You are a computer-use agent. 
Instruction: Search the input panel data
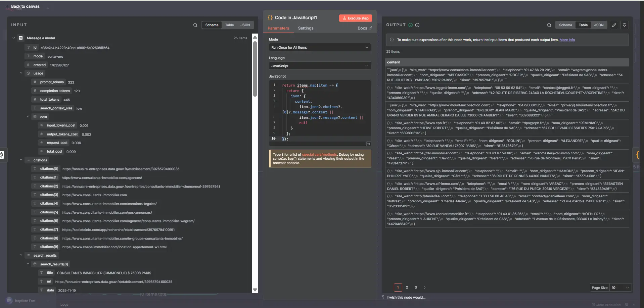tap(195, 25)
